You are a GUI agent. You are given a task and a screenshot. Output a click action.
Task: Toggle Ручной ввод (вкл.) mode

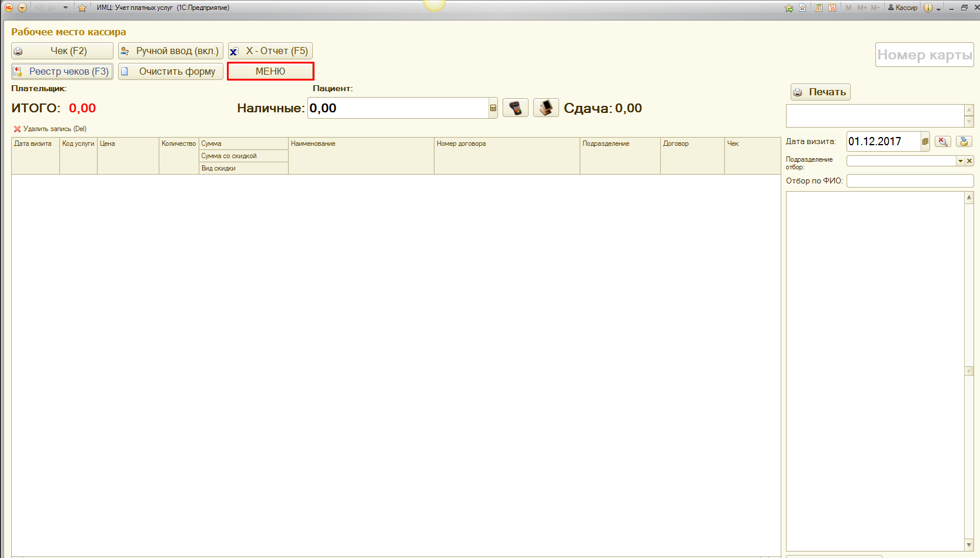pyautogui.click(x=170, y=51)
